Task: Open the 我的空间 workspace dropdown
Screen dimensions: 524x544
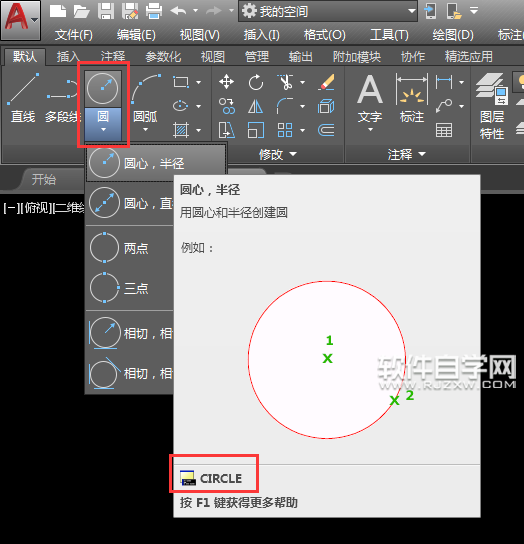Action: click(x=328, y=11)
